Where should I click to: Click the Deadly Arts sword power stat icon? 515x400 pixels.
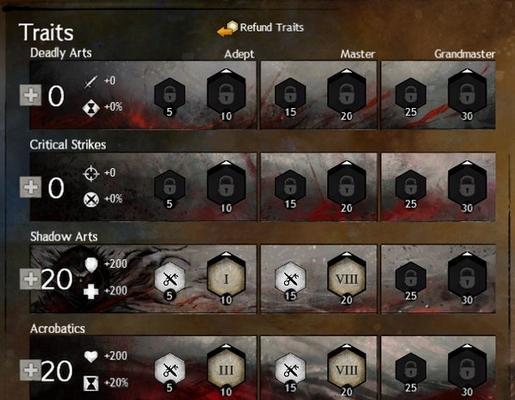coord(91,81)
